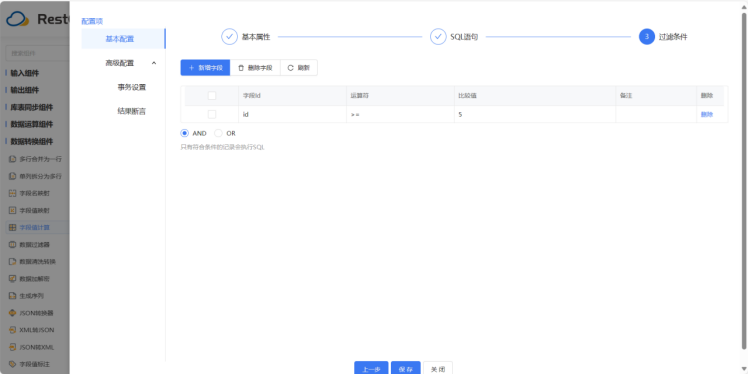Viewport: 748px width, 374px height.
Task: Collapse the 高级配置 chevron
Action: [154, 63]
